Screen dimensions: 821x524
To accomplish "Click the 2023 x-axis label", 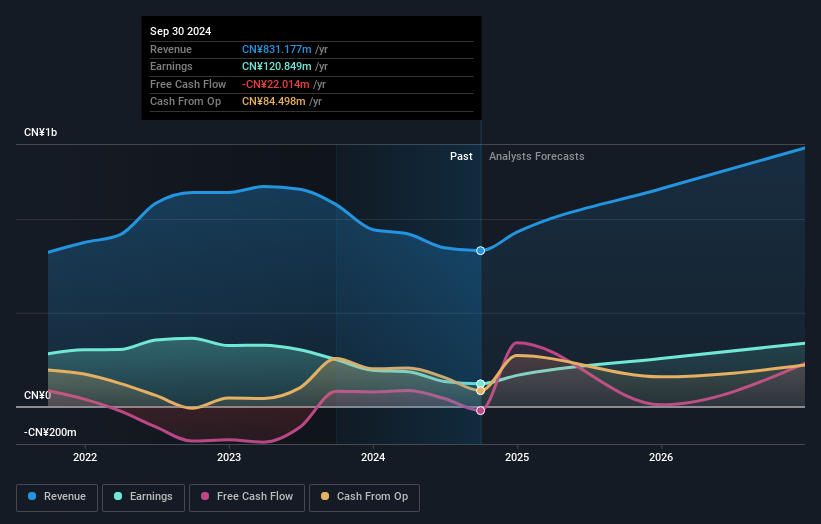I will 229,458.
